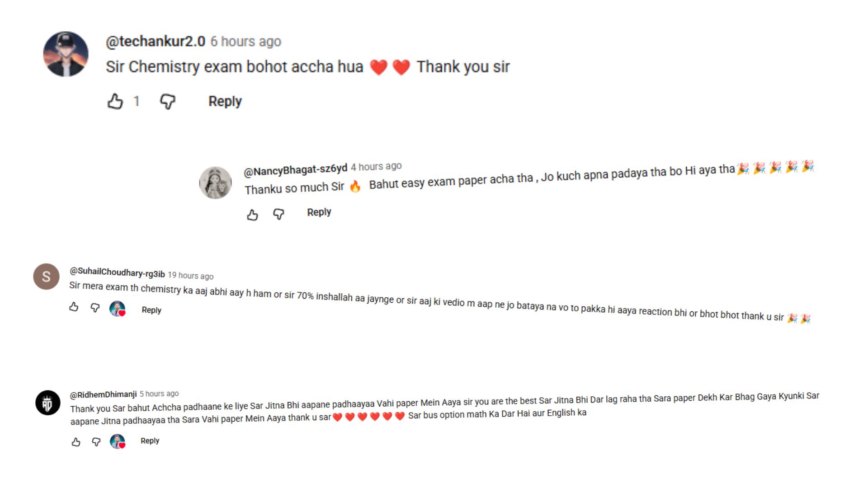Like the @SuhailChoudhary-rg3ib comment

point(74,307)
